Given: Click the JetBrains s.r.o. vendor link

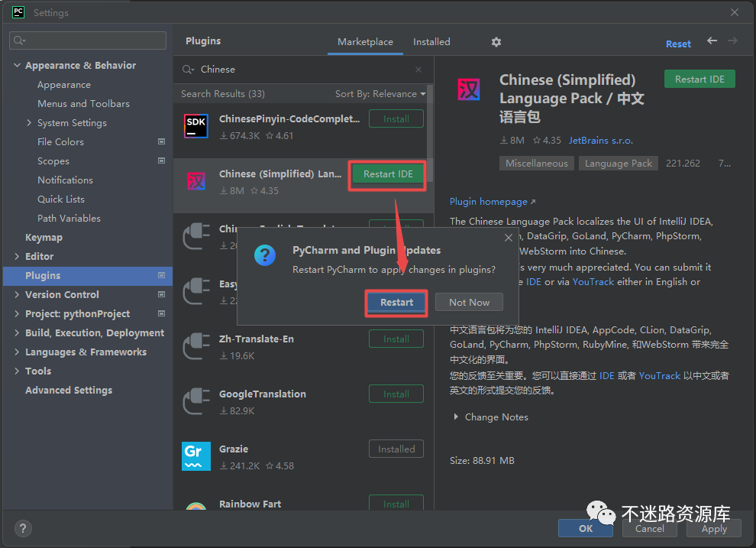Looking at the screenshot, I should click(600, 141).
